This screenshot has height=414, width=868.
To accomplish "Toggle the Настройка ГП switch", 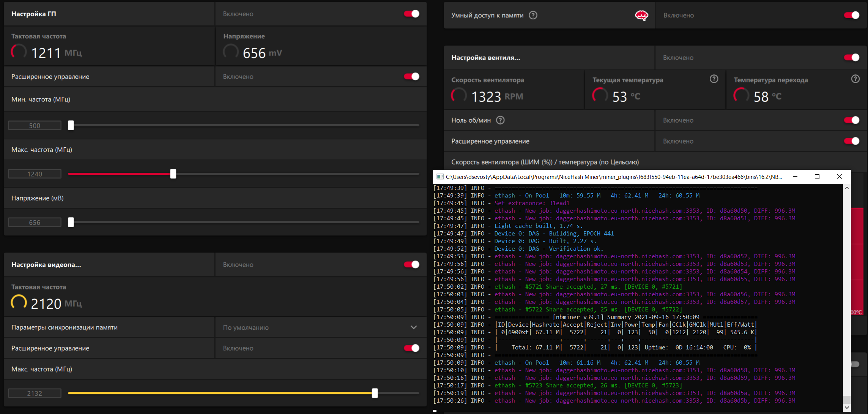I will [411, 14].
